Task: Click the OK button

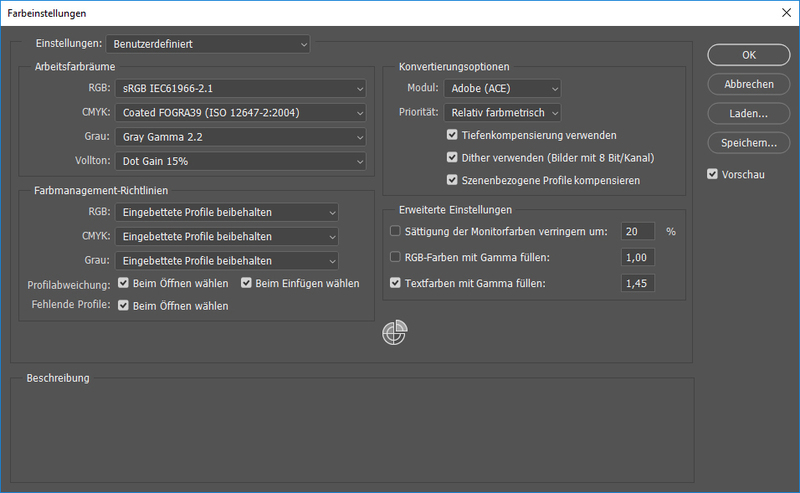Action: coord(748,54)
